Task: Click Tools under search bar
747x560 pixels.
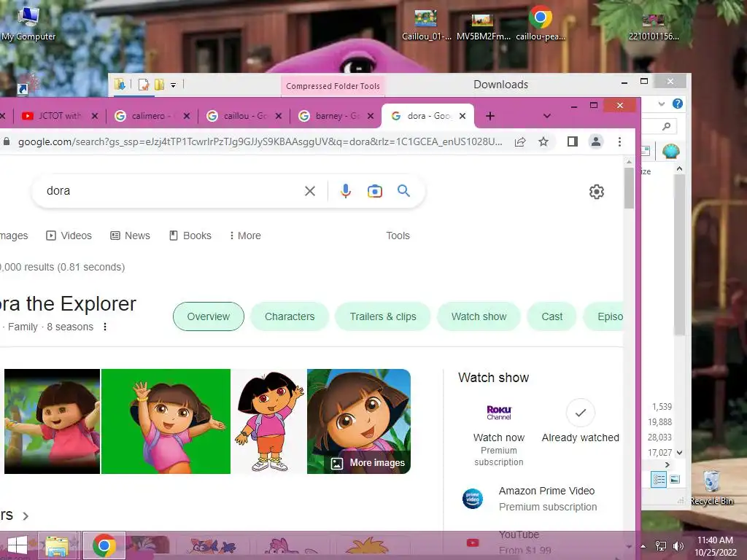Action: [398, 236]
